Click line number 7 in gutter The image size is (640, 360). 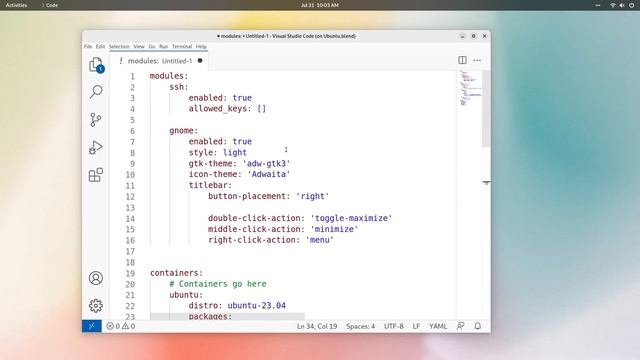tap(132, 142)
